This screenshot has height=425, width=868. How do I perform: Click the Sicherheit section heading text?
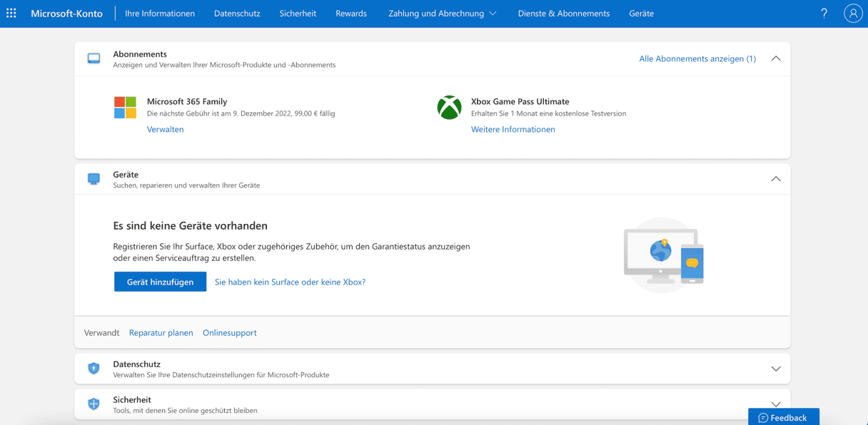(x=132, y=399)
